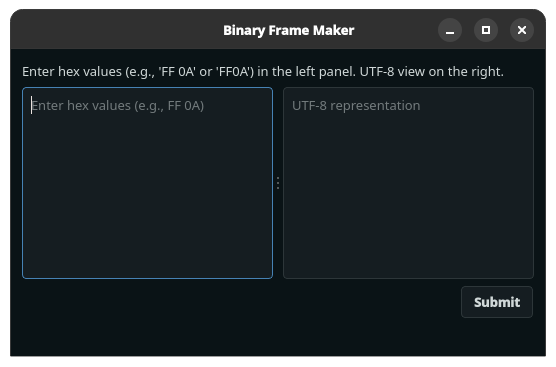The width and height of the screenshot is (556, 367).
Task: Click the blinking text cursor in hex field
Action: coord(32,106)
